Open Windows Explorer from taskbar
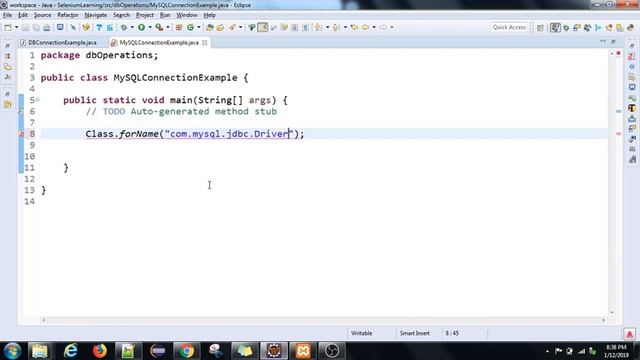The width and height of the screenshot is (640, 360). pyautogui.click(x=40, y=351)
